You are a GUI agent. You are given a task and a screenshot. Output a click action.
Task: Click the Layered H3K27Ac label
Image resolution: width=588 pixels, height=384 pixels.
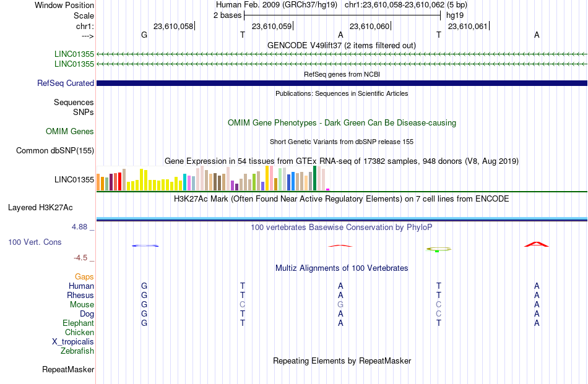pos(40,208)
